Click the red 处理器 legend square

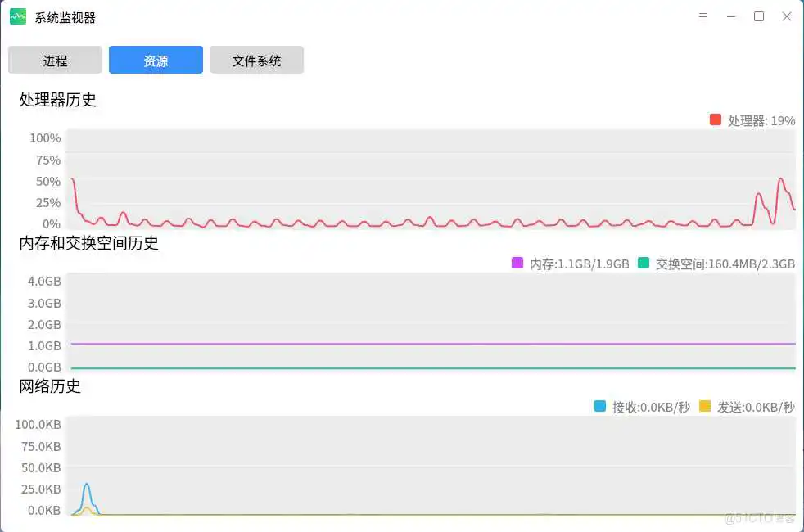click(715, 119)
